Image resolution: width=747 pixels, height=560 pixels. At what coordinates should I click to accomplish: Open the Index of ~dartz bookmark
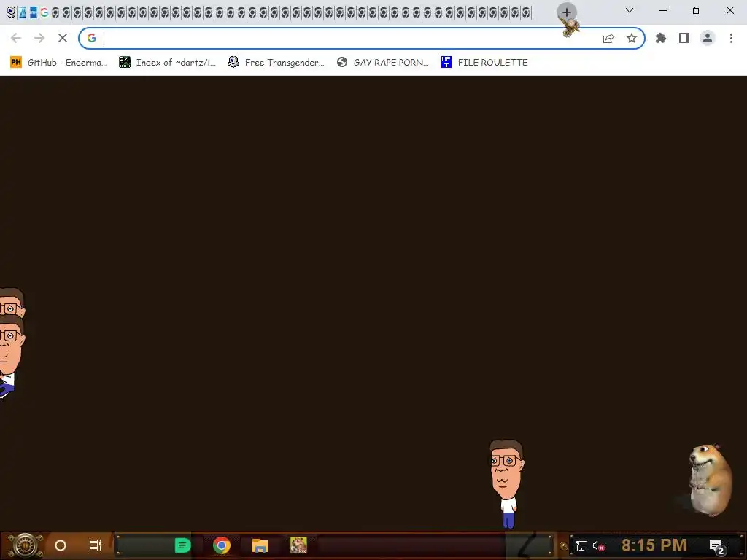coord(167,62)
